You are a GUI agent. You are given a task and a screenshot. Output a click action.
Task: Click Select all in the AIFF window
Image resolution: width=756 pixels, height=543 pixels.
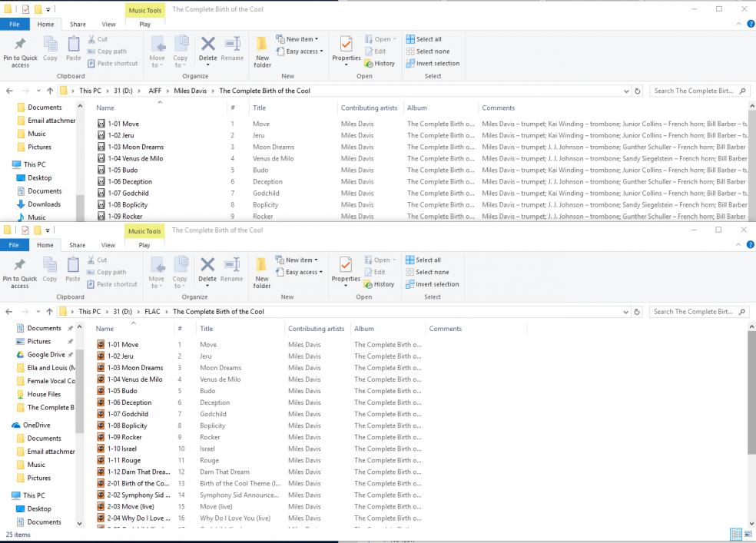coord(428,39)
